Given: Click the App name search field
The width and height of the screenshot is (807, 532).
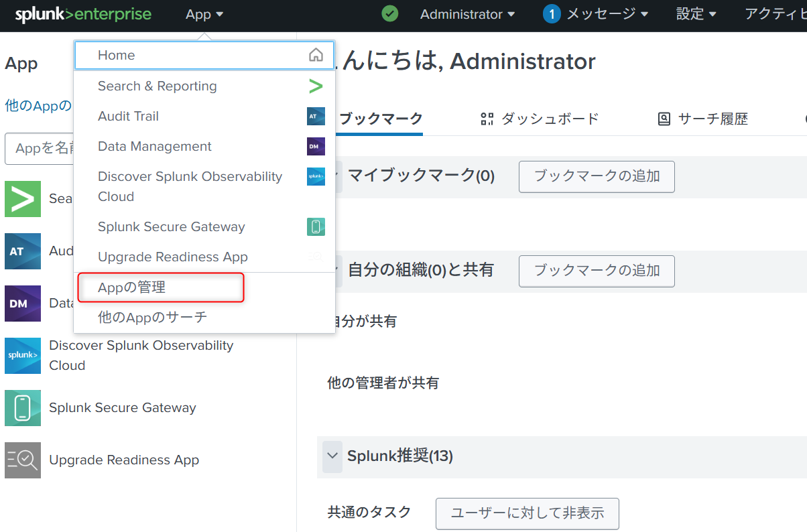Looking at the screenshot, I should [40, 148].
